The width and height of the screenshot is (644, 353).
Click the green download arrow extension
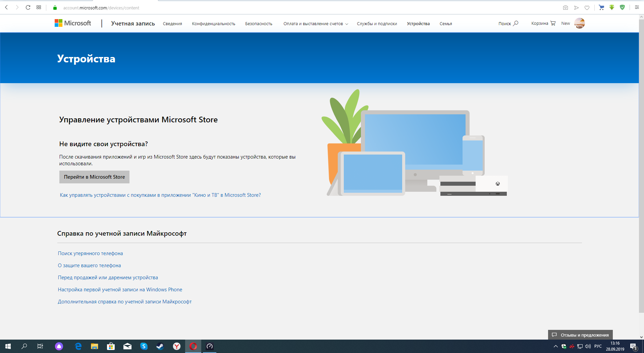[x=612, y=7]
